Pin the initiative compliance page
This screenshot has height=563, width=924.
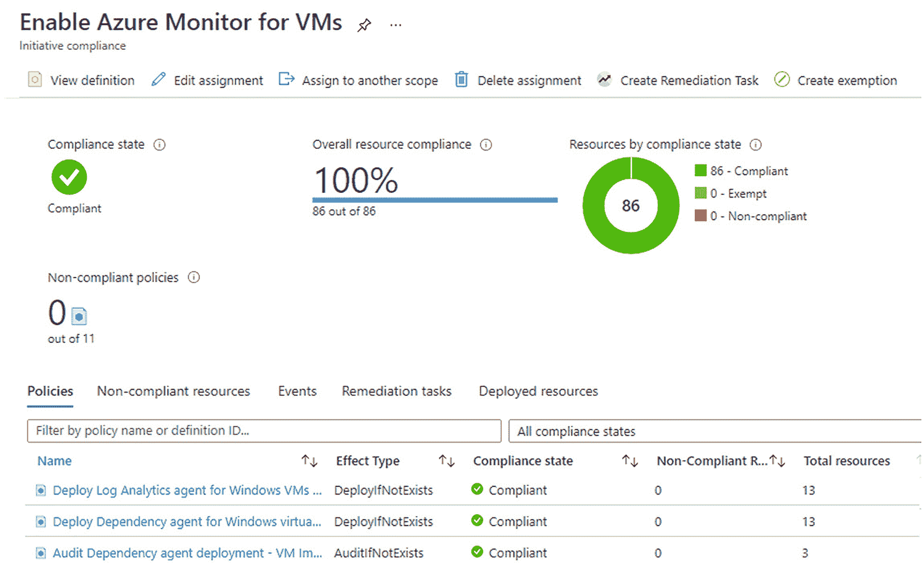tap(364, 25)
